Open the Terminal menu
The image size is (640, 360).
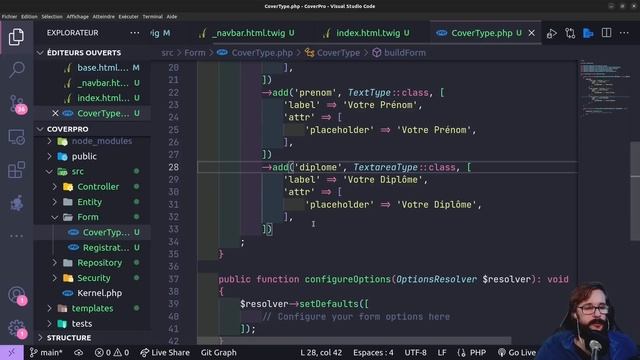[152, 17]
